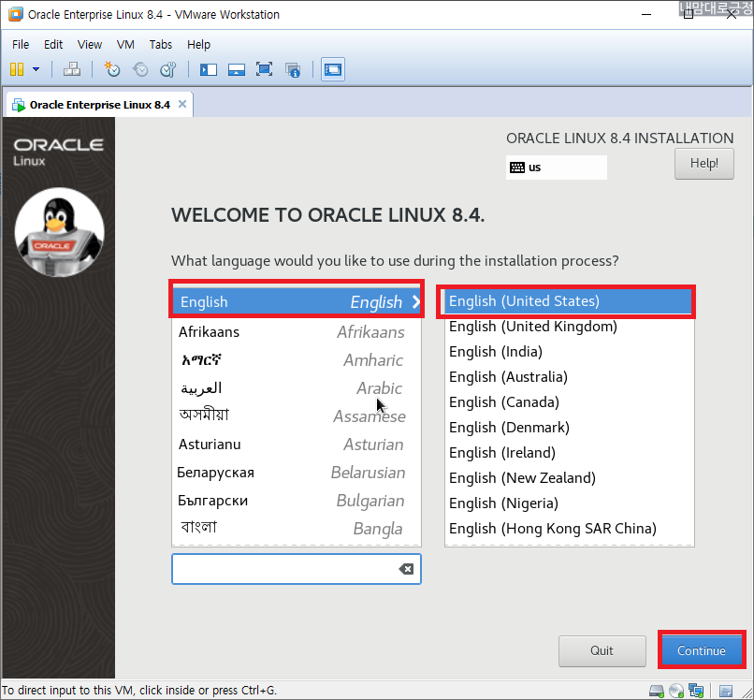
Task: Select Afrikaans in the language list
Action: pyautogui.click(x=297, y=332)
